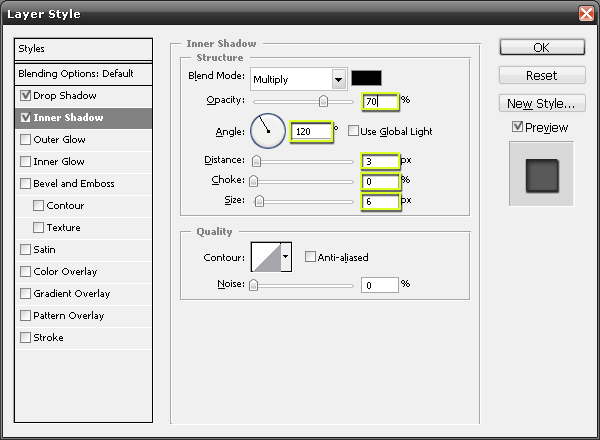Screen dimensions: 600x440
Task: Enable the Inner Glow checkbox
Action: [x=25, y=161]
